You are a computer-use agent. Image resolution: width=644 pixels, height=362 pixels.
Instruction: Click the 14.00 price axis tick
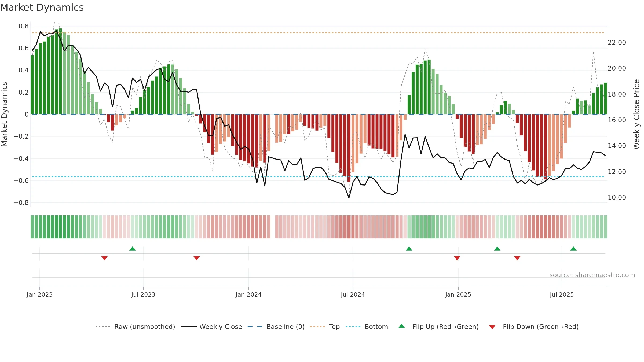tap(617, 146)
